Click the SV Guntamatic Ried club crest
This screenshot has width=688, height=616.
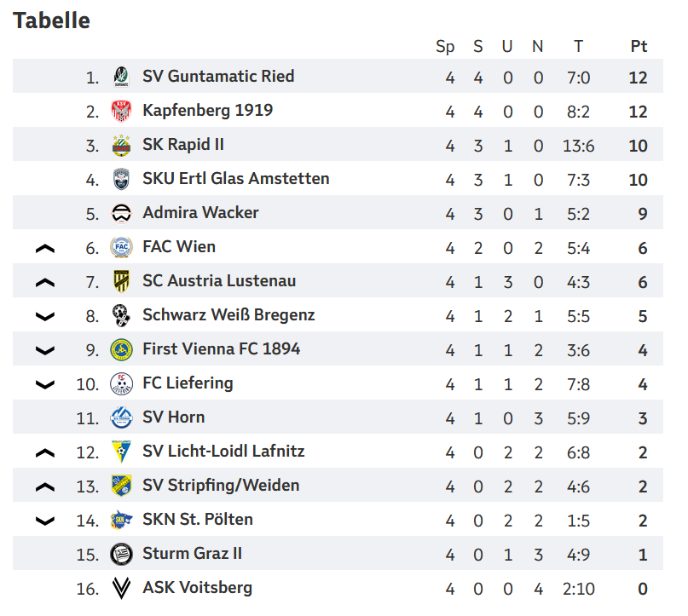coord(121,77)
